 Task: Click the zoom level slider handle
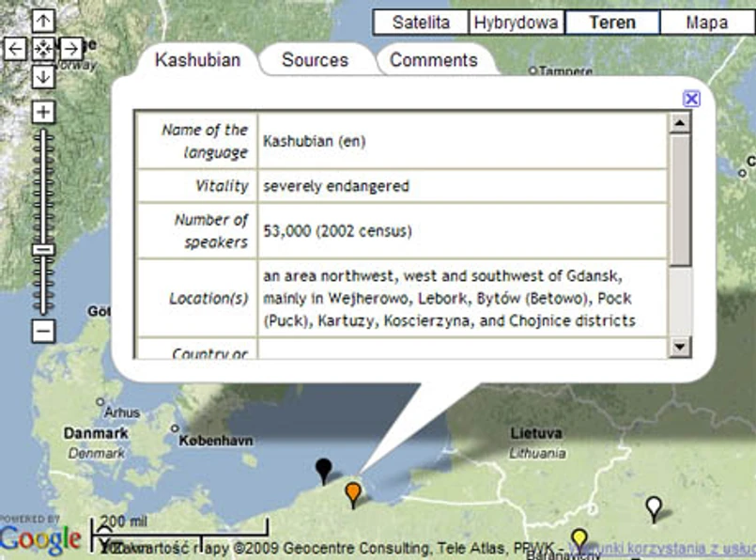(43, 249)
